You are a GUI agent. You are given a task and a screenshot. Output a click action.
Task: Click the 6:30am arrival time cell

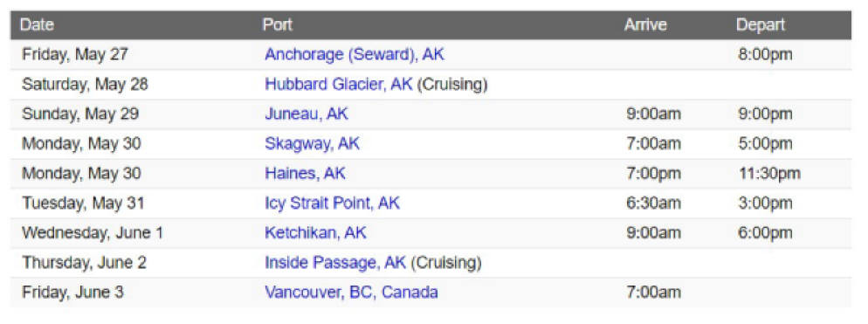654,203
